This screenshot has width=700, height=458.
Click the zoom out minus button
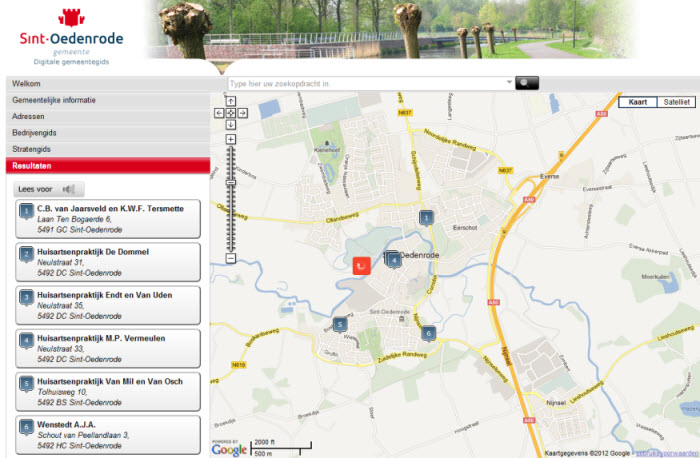click(x=231, y=259)
